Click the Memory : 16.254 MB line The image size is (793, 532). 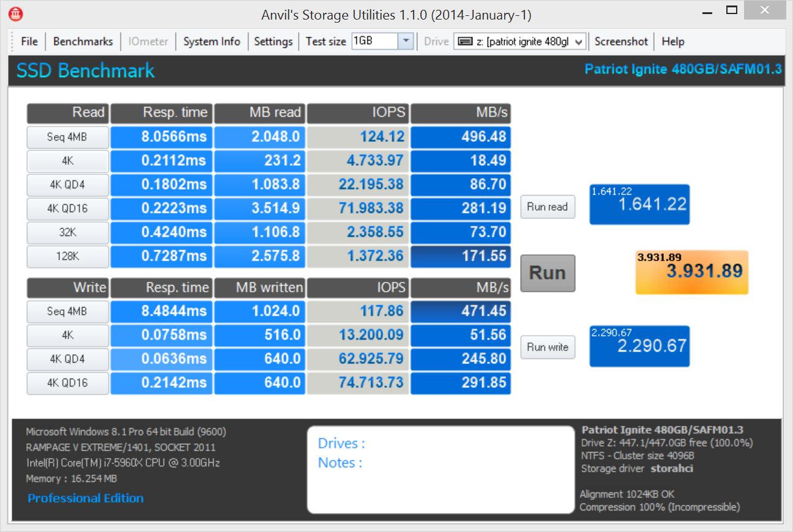[x=72, y=479]
